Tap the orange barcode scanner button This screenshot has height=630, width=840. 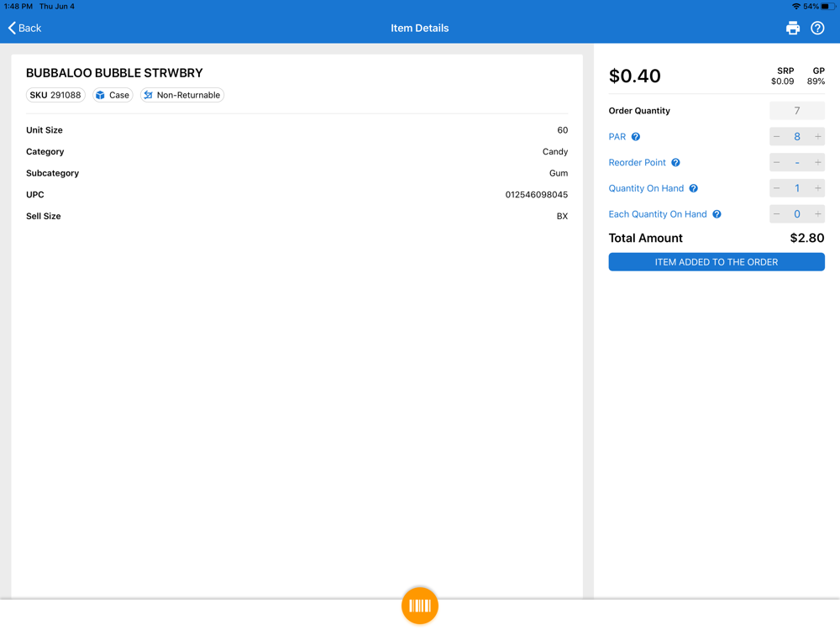pyautogui.click(x=419, y=606)
